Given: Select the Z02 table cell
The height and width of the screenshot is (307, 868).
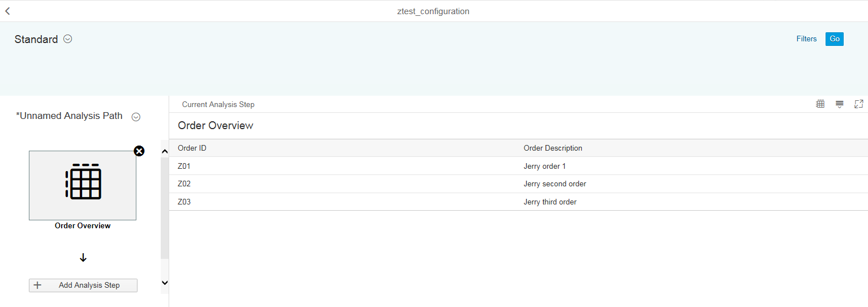Looking at the screenshot, I should point(184,184).
